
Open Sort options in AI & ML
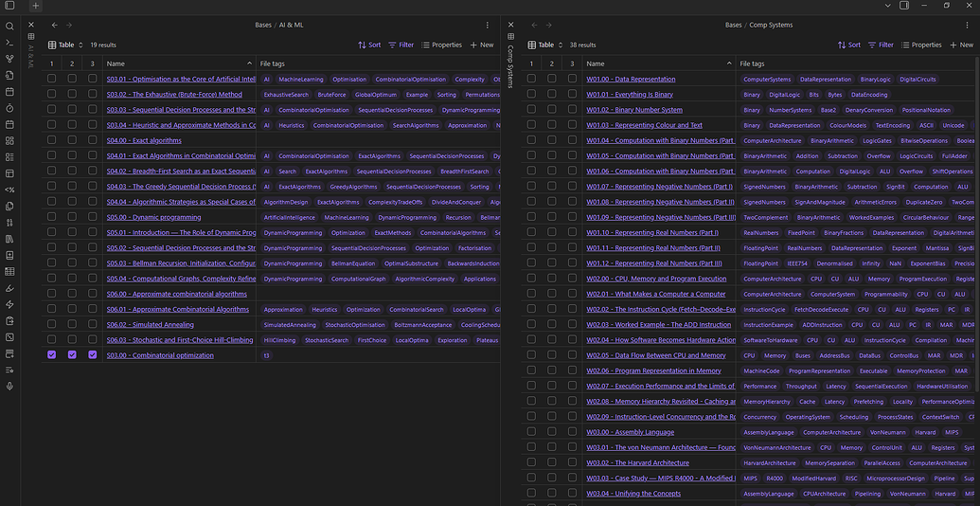(x=369, y=45)
